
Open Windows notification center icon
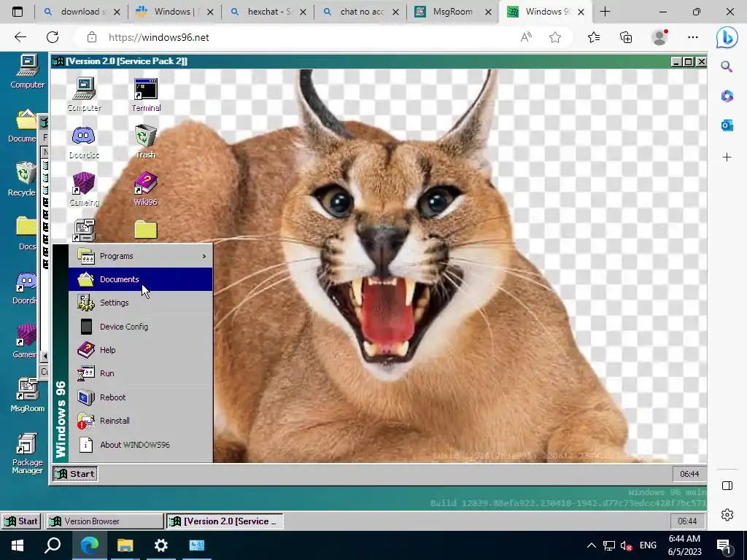coord(724,546)
